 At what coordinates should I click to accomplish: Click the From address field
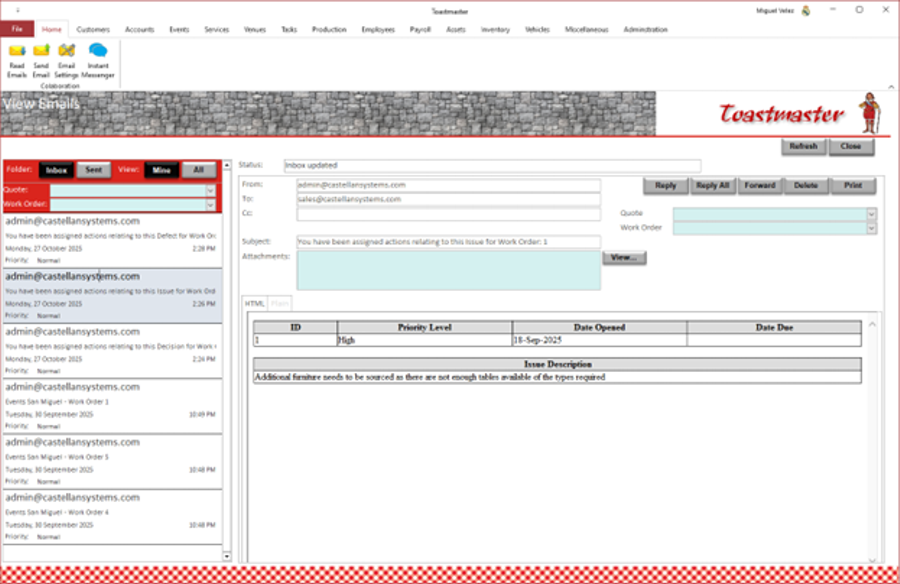448,185
